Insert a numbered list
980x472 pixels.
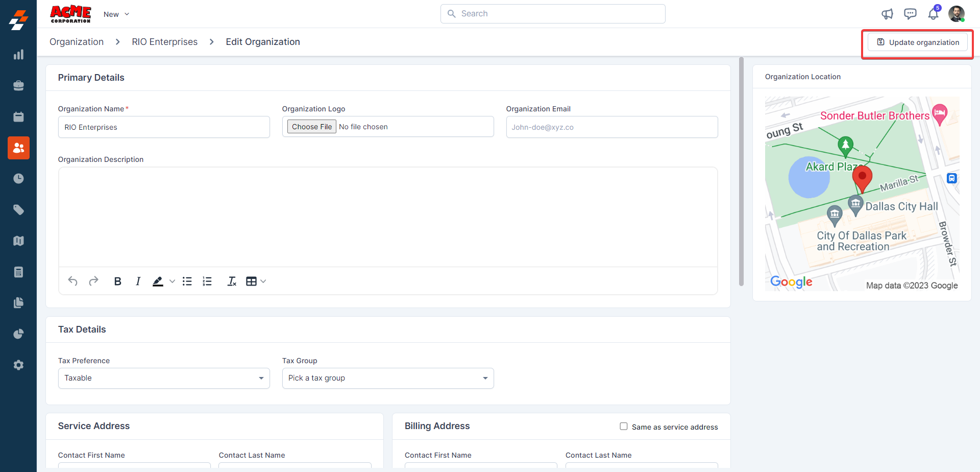207,281
